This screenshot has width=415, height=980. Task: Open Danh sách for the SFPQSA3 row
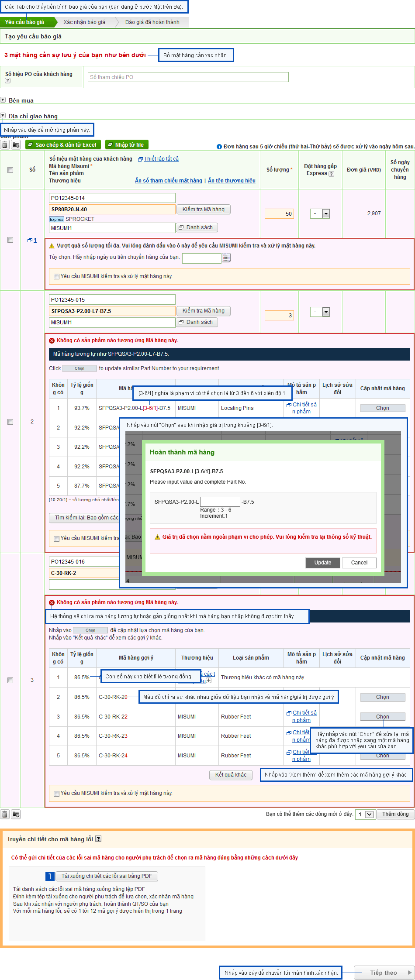197,322
